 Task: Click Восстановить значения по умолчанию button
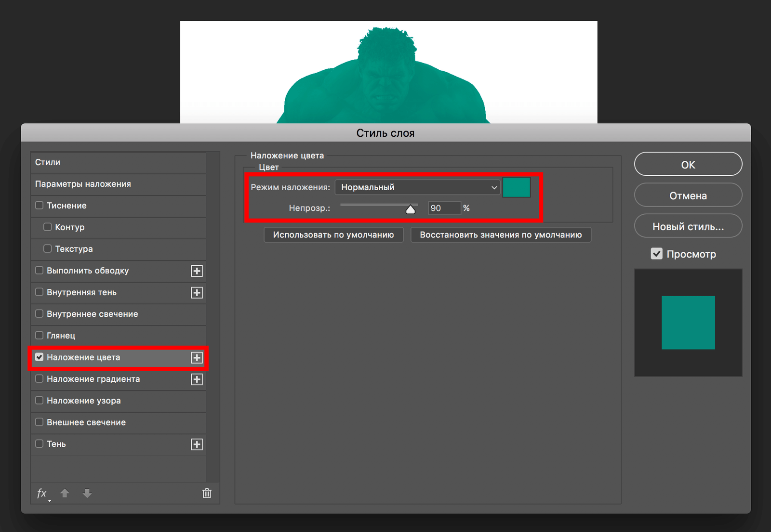[x=500, y=235]
